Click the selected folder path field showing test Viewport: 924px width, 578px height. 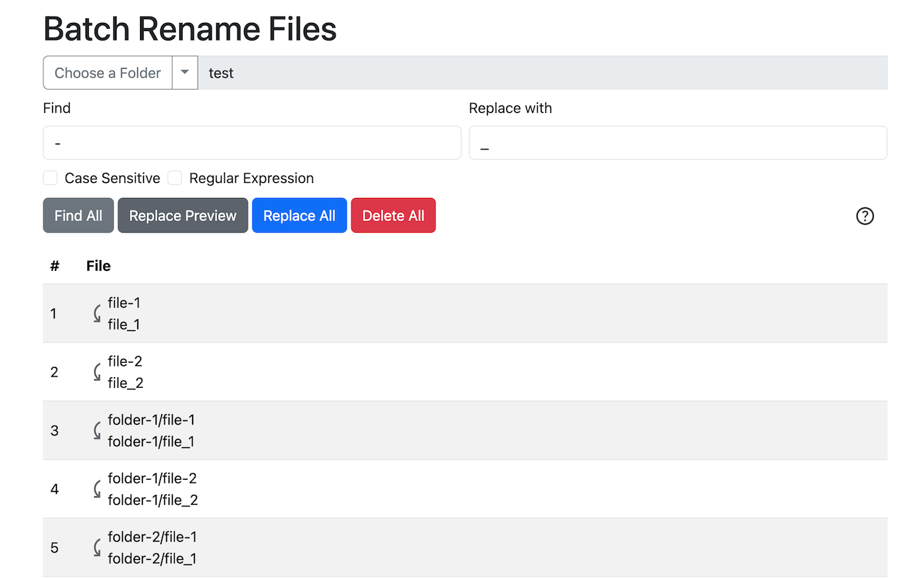coord(541,73)
